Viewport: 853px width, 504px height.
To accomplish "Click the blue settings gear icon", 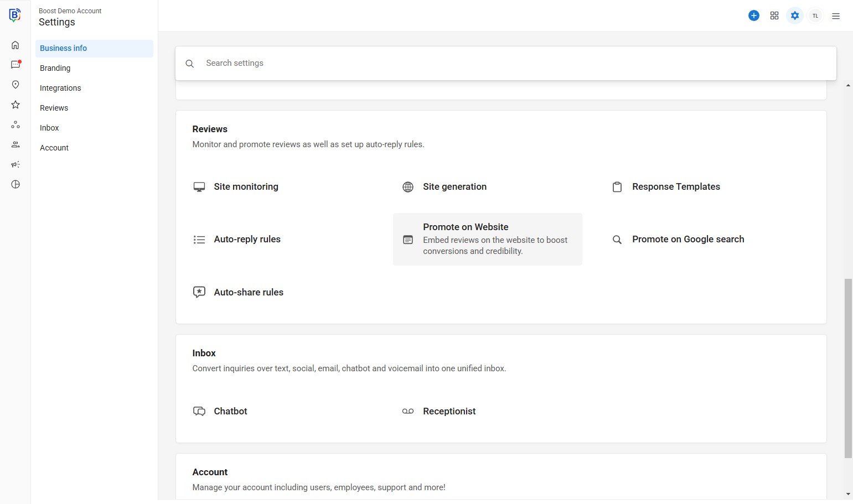I will pyautogui.click(x=794, y=15).
